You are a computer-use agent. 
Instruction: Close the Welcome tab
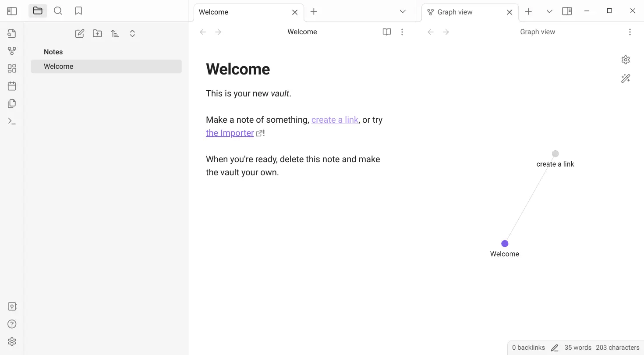click(295, 12)
